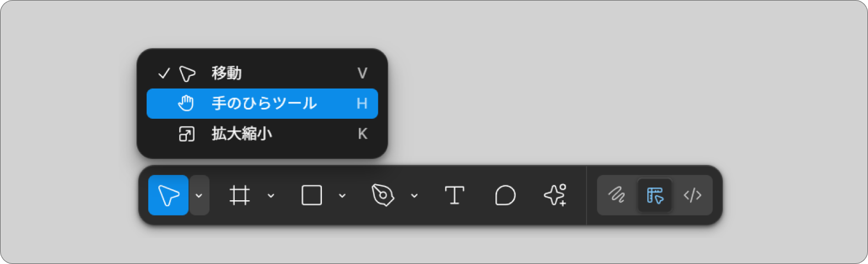Toggle Dev Mode code view

pyautogui.click(x=692, y=195)
